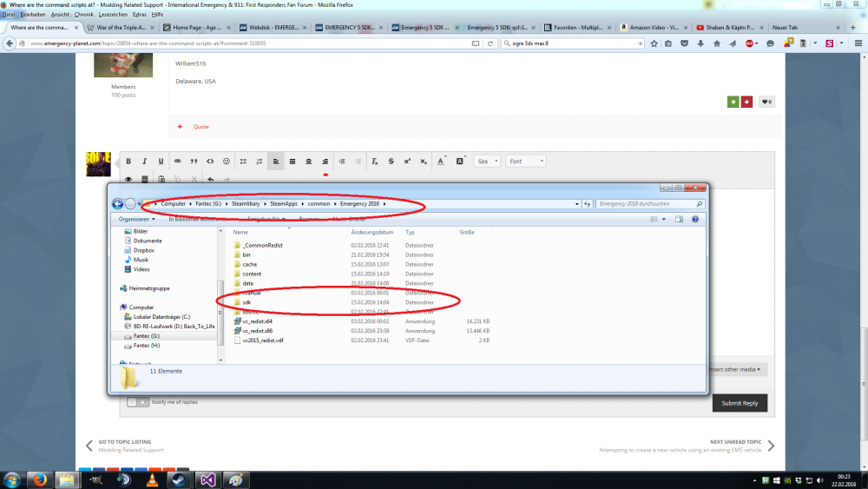The height and width of the screenshot is (489, 868).
Task: Open the Firefox hamburger menu
Action: (858, 43)
